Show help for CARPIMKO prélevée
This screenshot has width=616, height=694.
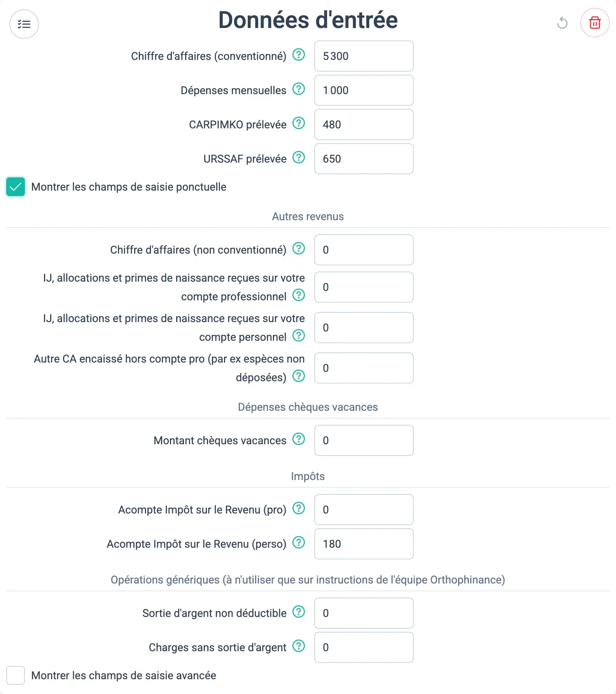pyautogui.click(x=299, y=123)
